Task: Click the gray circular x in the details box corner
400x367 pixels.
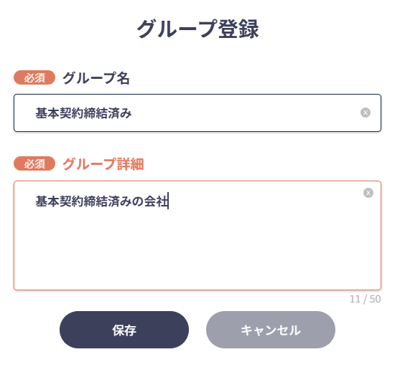Action: coord(368,193)
